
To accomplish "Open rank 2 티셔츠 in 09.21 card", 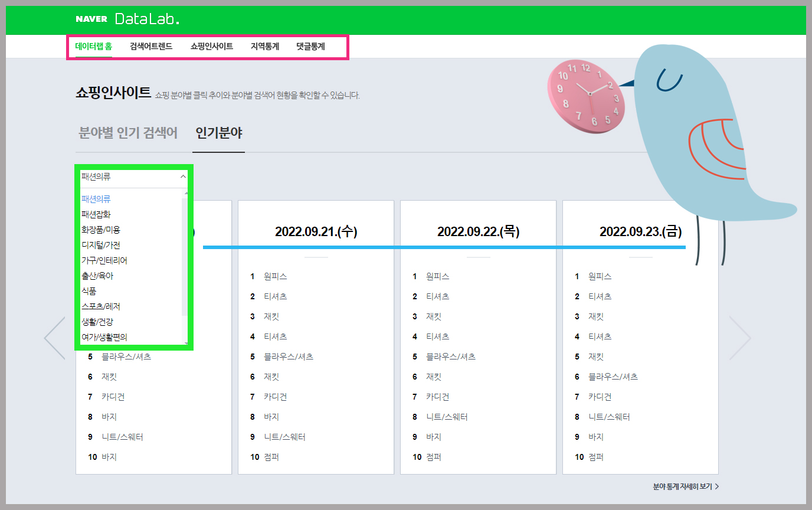I will [x=276, y=296].
